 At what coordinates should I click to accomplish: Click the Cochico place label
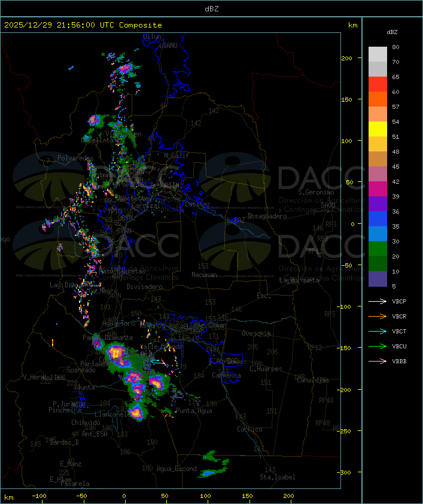point(249,429)
